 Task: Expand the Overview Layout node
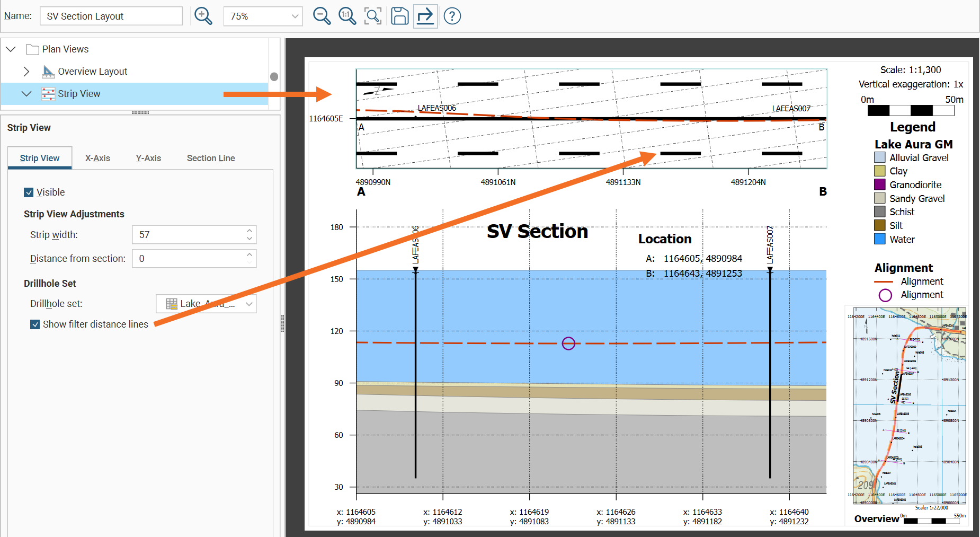coord(26,72)
